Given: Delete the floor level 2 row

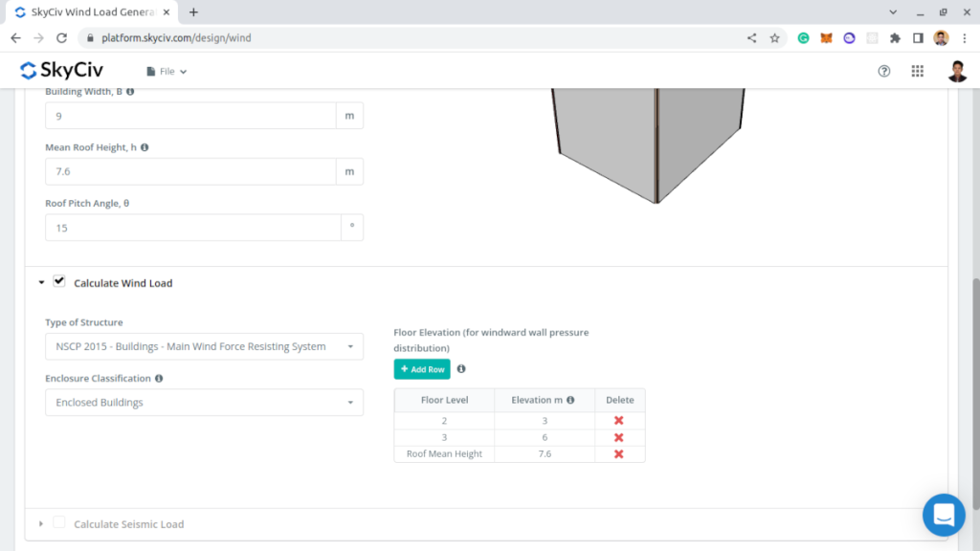Looking at the screenshot, I should pyautogui.click(x=618, y=421).
